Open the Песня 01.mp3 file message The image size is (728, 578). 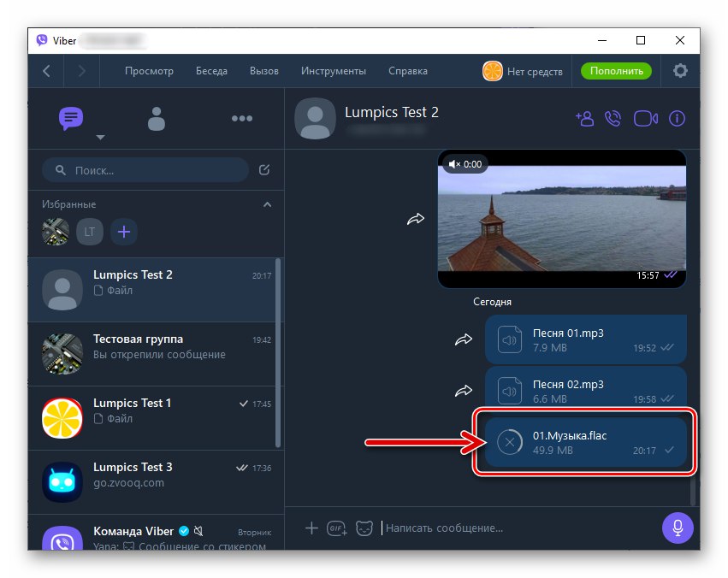coord(586,339)
